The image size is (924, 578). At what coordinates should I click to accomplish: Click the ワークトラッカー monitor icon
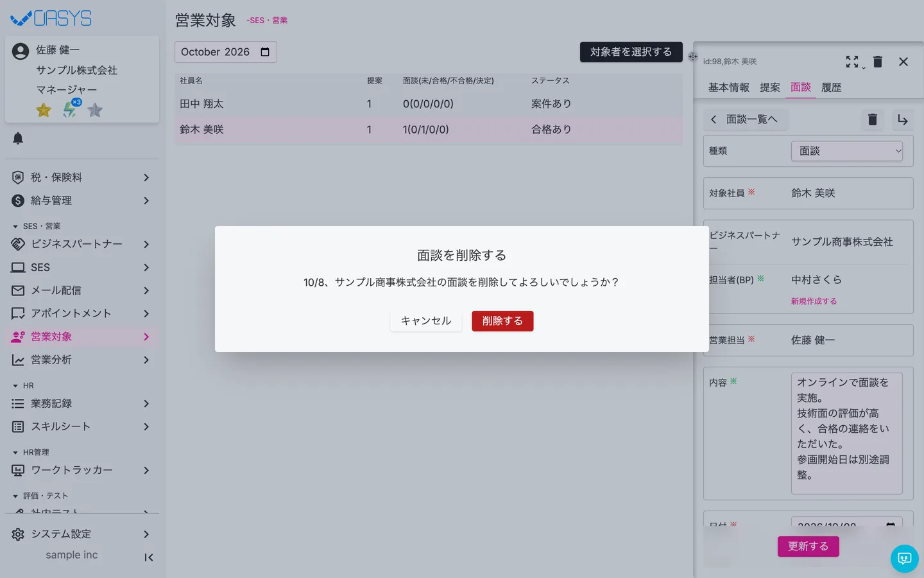18,470
